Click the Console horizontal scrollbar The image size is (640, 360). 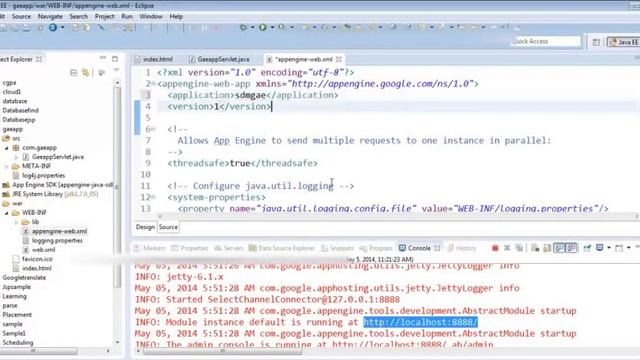[x=222, y=351]
